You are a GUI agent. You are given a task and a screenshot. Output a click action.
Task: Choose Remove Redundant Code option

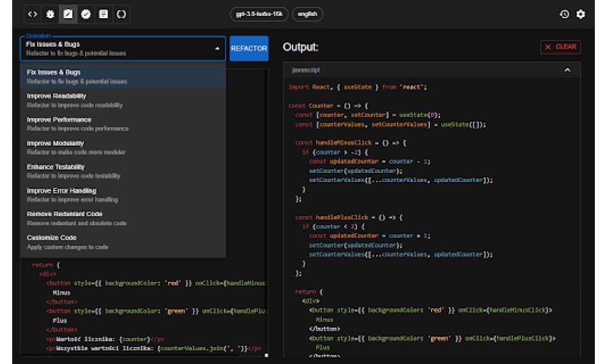123,218
